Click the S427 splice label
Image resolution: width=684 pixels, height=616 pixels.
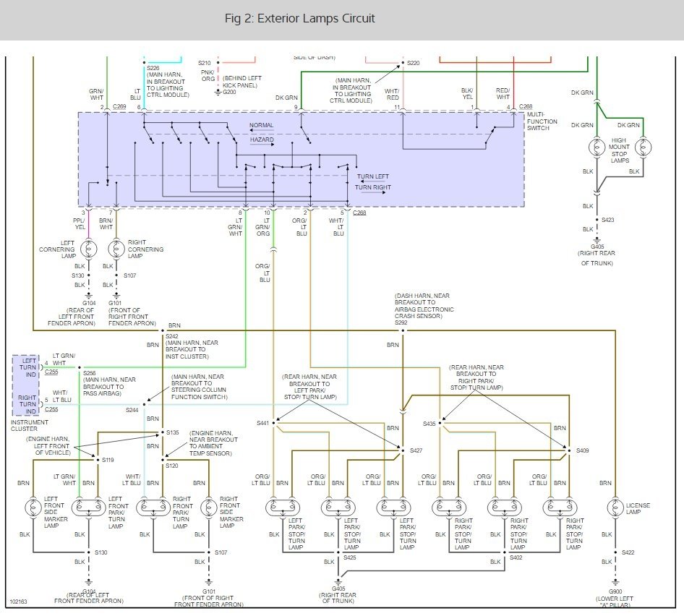tap(416, 450)
